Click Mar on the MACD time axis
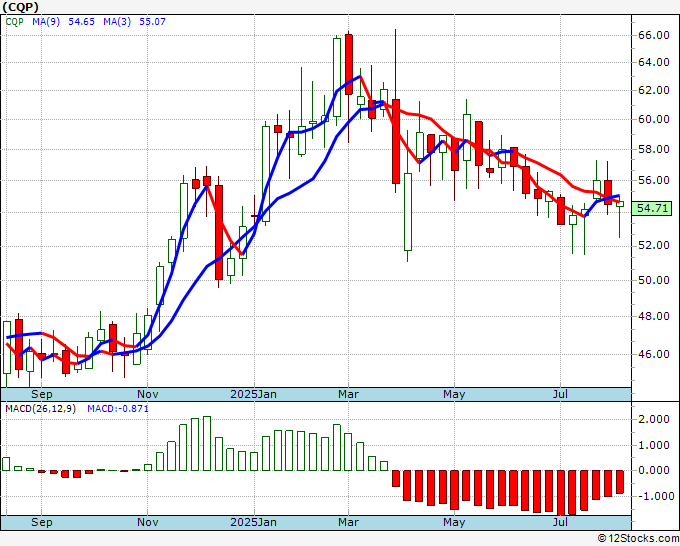680x546 pixels. 348,522
